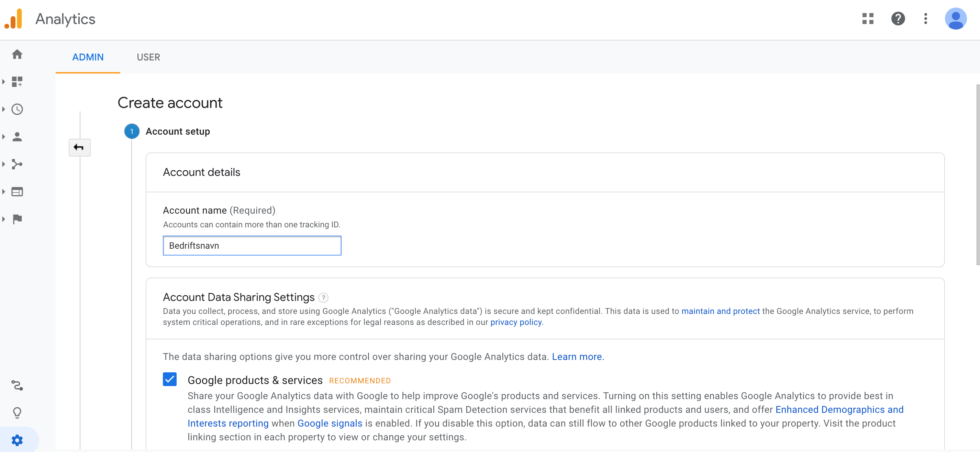Viewport: 980px width, 452px height.
Task: Open the Conversions flag icon
Action: (x=17, y=219)
